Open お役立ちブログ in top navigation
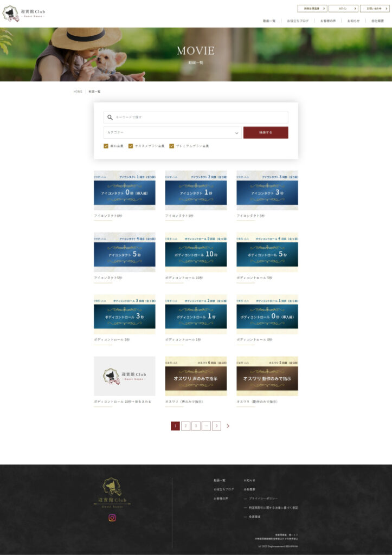392x555 pixels. (x=298, y=21)
